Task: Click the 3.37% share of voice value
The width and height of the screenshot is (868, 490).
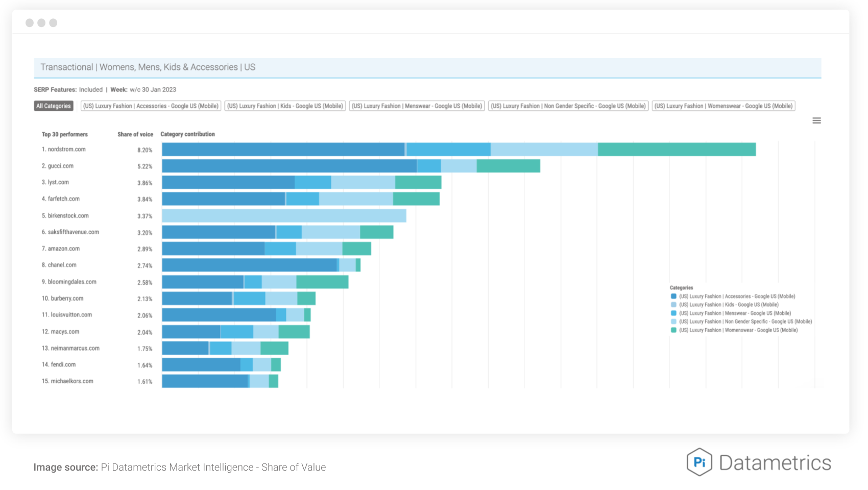Action: pyautogui.click(x=145, y=216)
